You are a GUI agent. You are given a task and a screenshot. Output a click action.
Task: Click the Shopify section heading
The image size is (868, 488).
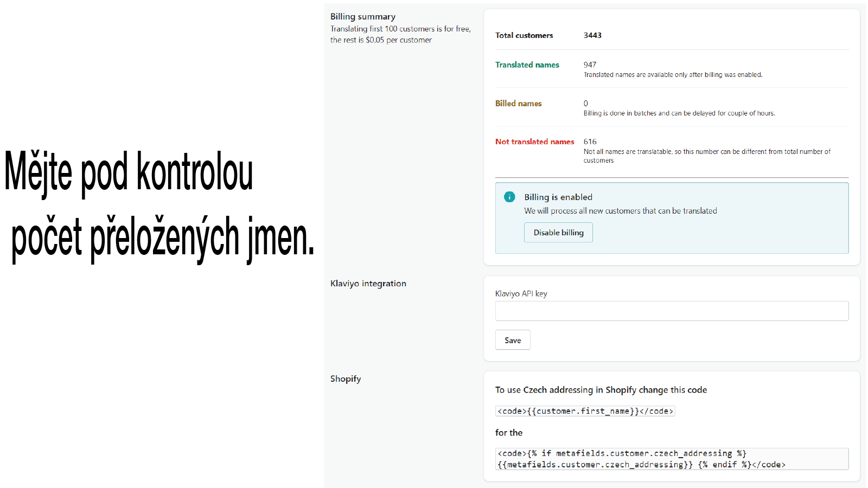pyautogui.click(x=346, y=379)
